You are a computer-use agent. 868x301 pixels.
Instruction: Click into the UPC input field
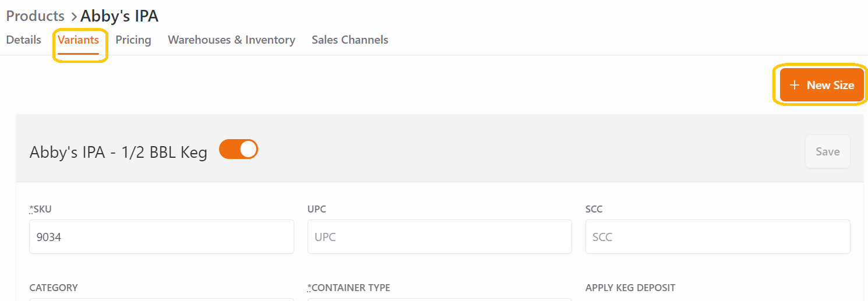point(440,236)
